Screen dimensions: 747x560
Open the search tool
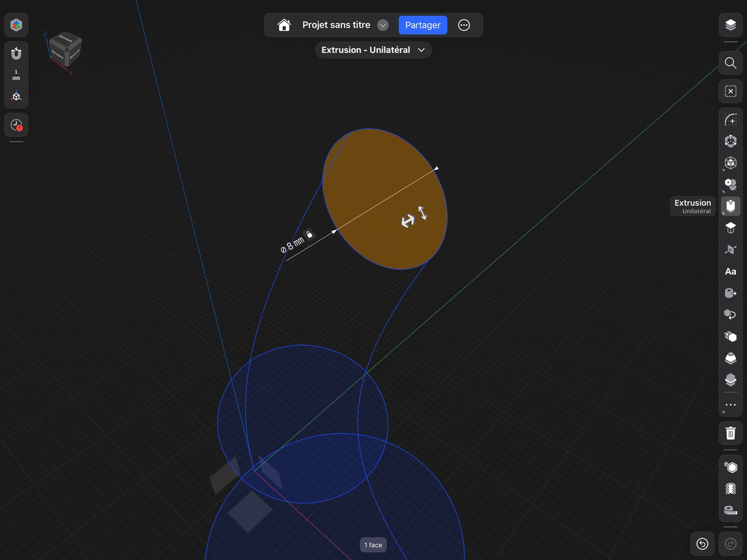(x=730, y=63)
